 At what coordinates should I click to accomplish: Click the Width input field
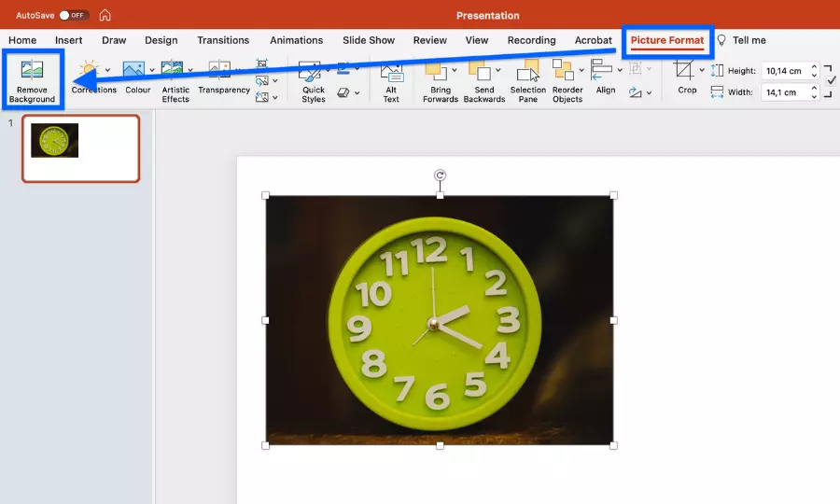click(785, 92)
